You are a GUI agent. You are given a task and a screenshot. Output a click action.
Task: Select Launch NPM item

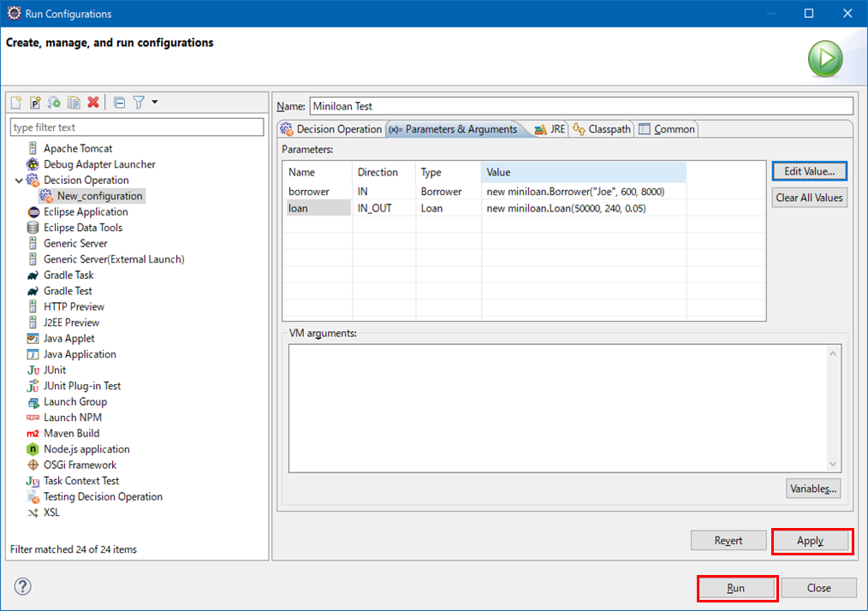[x=73, y=418]
